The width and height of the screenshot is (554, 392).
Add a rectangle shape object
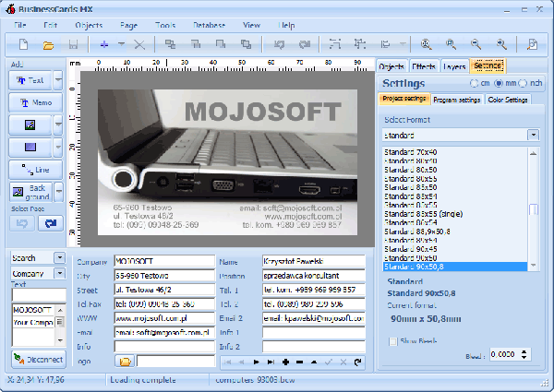coord(30,147)
